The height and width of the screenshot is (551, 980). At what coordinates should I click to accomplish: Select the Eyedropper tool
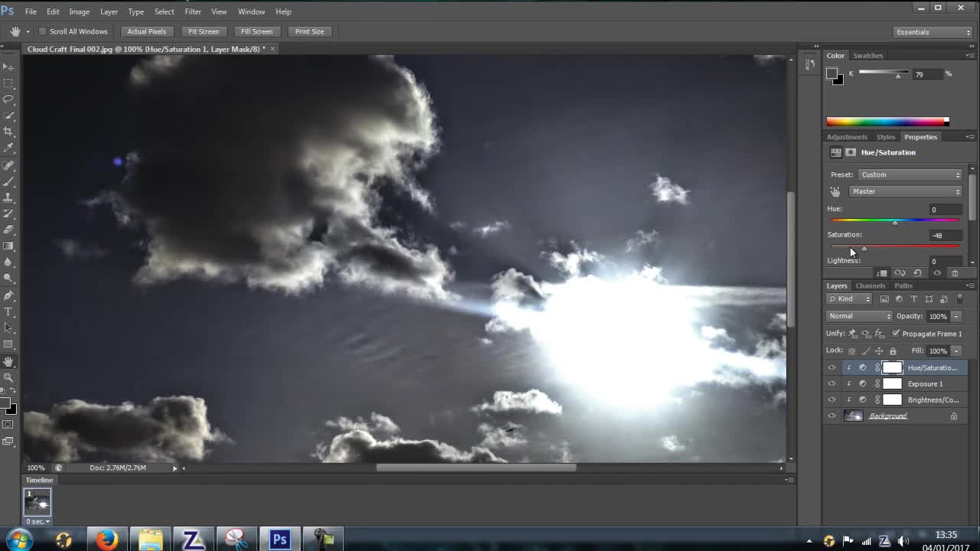pos(8,148)
